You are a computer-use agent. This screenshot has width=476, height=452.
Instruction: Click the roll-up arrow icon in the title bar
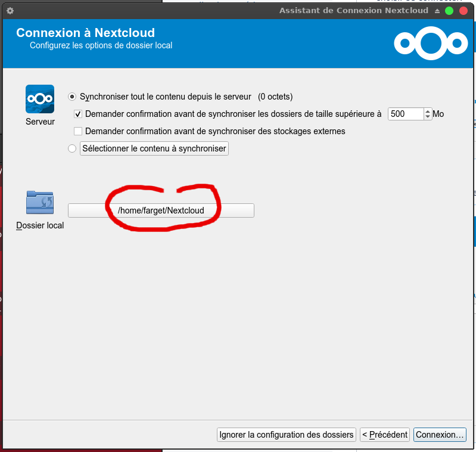point(437,11)
